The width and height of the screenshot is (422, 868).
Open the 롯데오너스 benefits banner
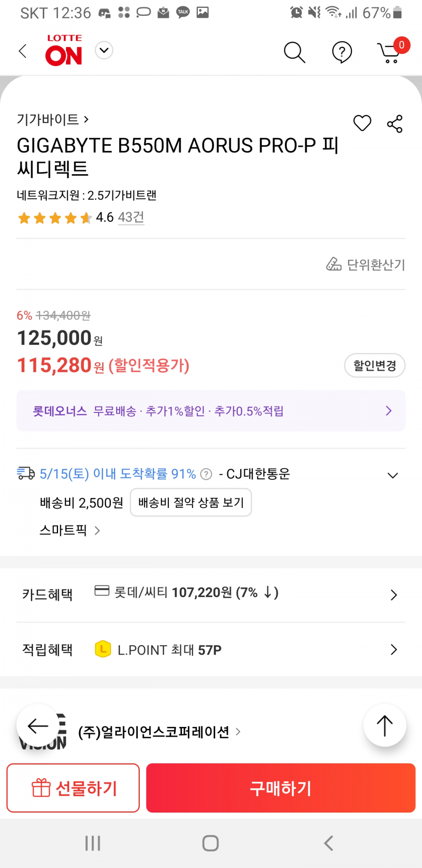[211, 411]
